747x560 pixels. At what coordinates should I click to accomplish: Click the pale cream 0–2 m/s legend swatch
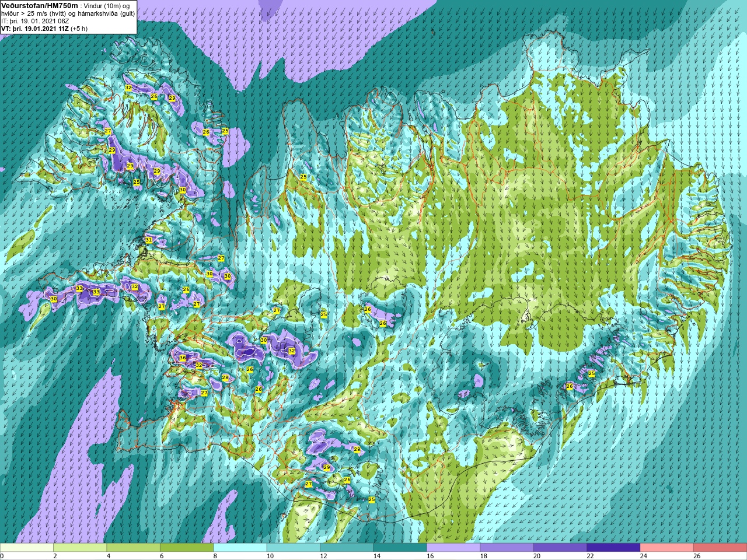pyautogui.click(x=27, y=548)
